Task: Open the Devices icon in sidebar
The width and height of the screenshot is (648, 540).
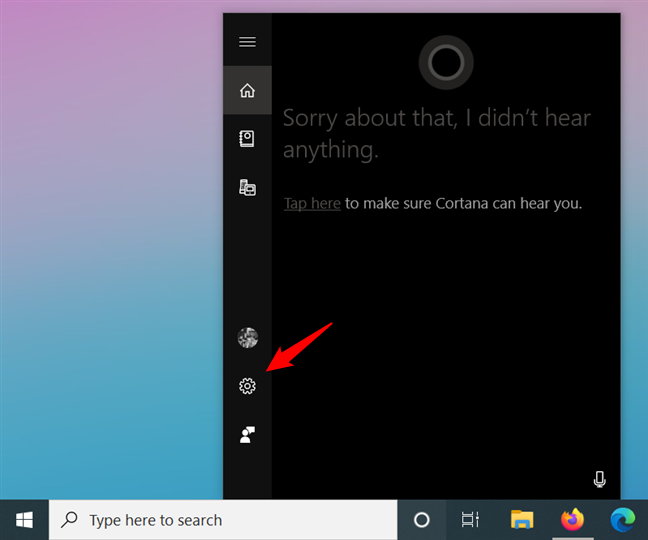Action: click(x=247, y=187)
